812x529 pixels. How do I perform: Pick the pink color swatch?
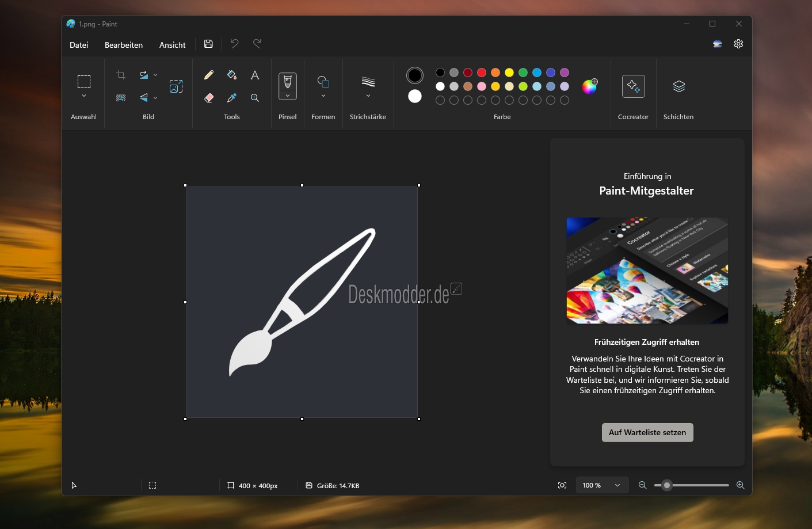[x=482, y=86]
